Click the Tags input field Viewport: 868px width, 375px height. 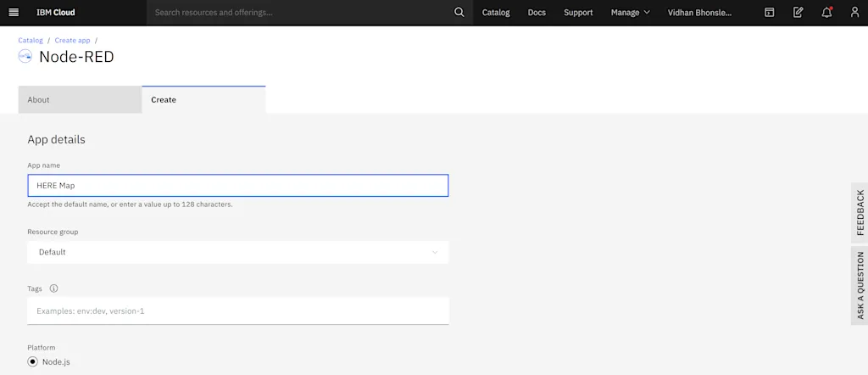point(238,311)
